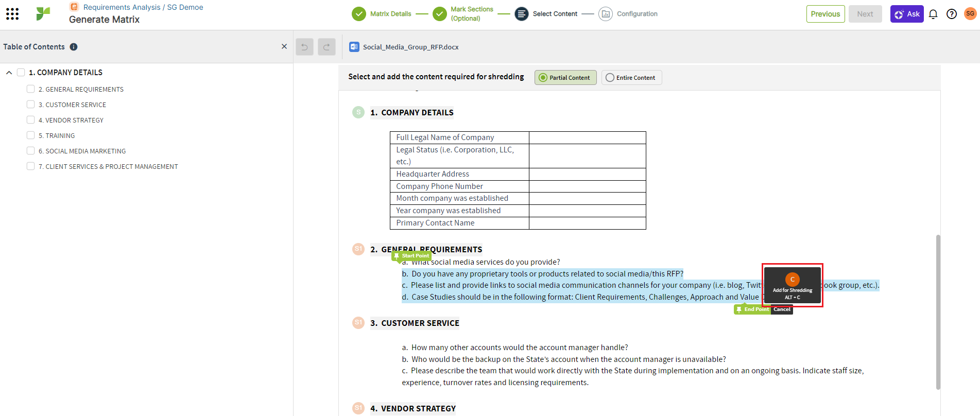Click the Next button
Image resolution: width=980 pixels, height=416 pixels.
pyautogui.click(x=865, y=14)
